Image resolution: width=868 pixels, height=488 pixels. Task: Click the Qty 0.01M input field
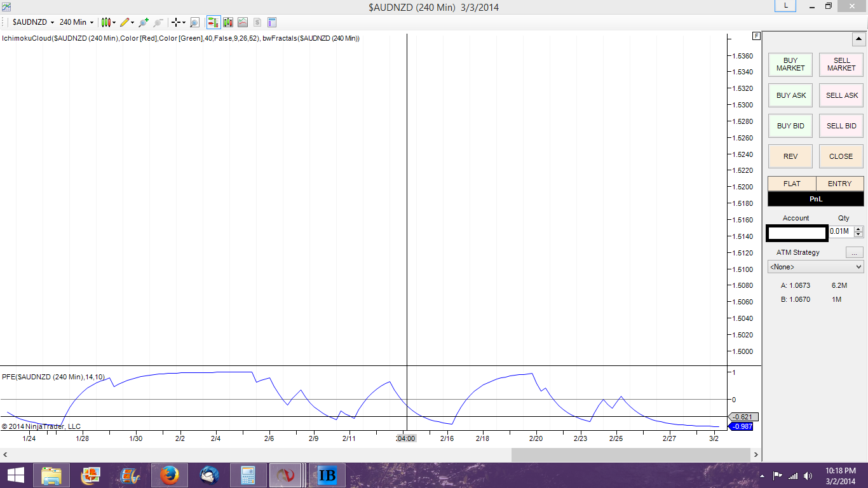tap(841, 231)
